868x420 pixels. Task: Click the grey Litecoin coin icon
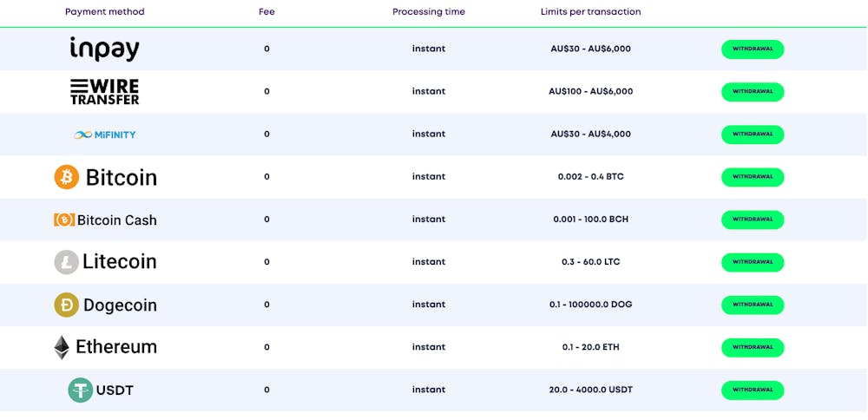(x=67, y=262)
